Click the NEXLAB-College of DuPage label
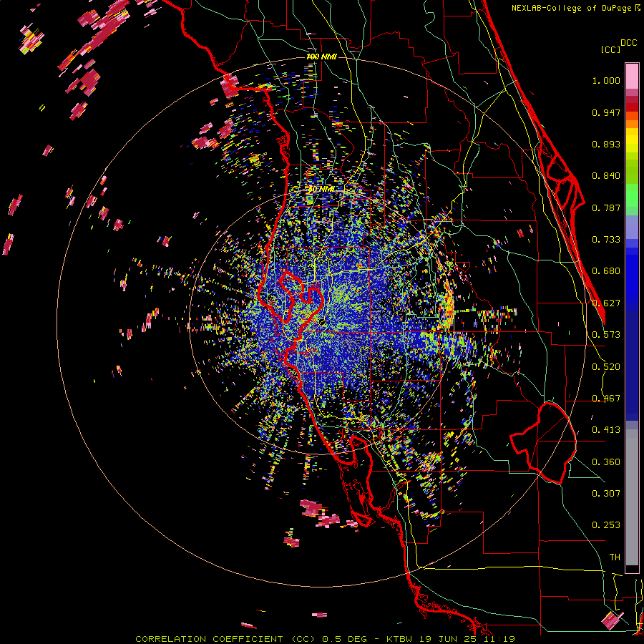The height and width of the screenshot is (644, 644). [571, 8]
